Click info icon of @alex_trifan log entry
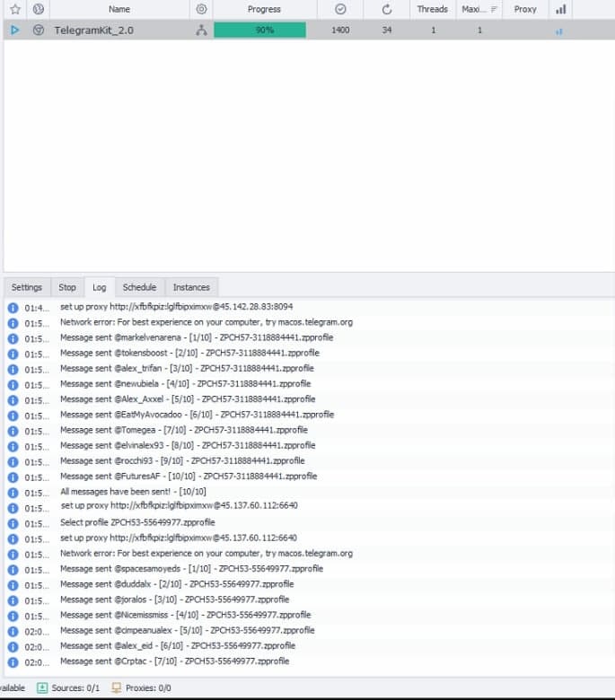 coord(13,370)
